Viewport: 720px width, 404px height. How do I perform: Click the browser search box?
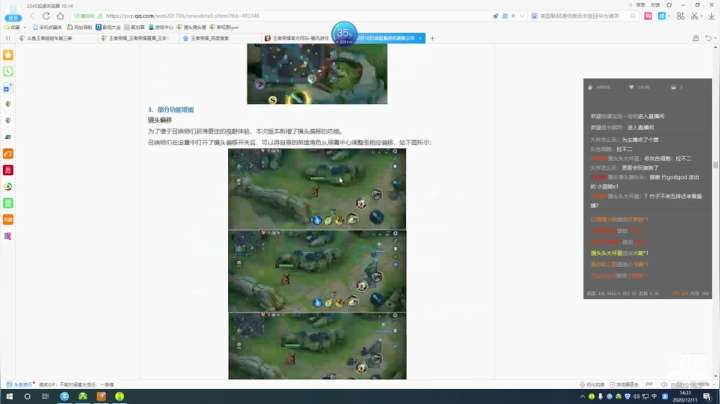(583, 16)
